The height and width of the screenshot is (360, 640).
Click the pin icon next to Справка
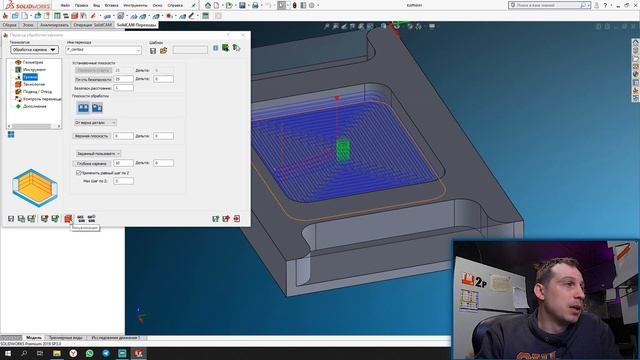click(193, 5)
